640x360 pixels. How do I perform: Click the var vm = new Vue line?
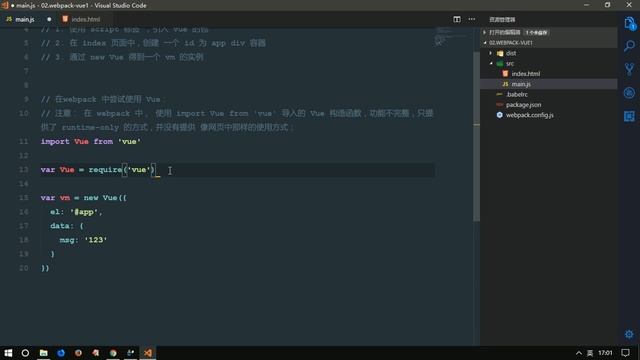click(84, 198)
